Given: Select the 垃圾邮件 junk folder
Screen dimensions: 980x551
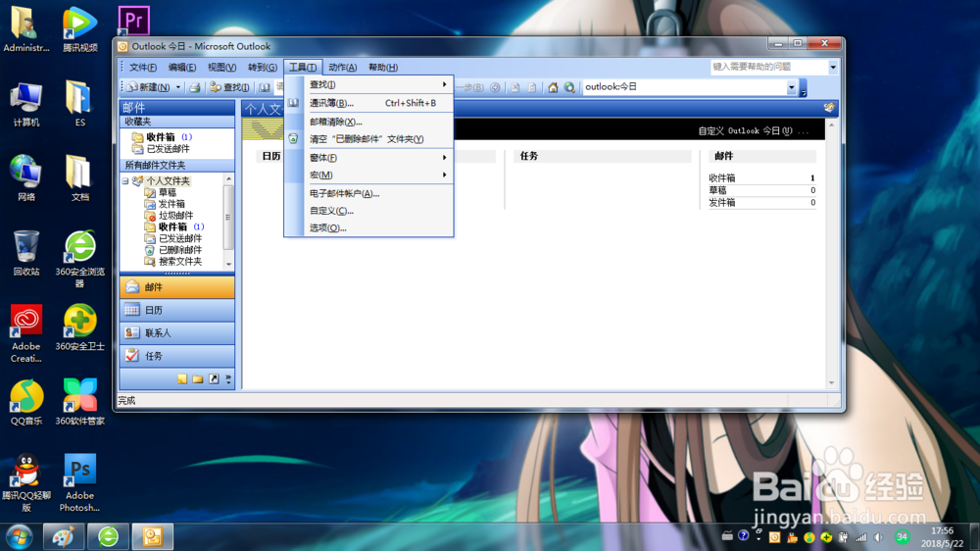Looking at the screenshot, I should click(175, 215).
